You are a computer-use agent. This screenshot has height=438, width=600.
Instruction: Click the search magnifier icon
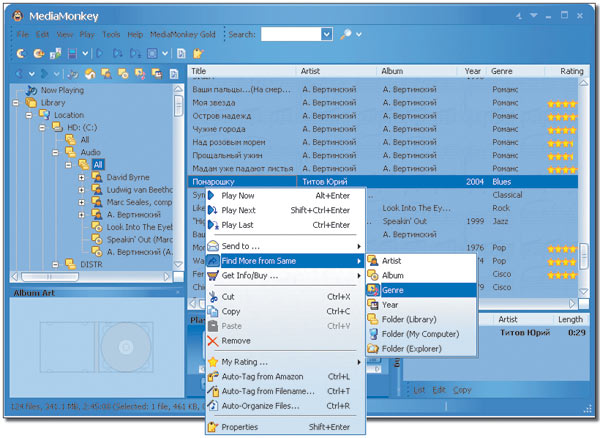pyautogui.click(x=346, y=34)
